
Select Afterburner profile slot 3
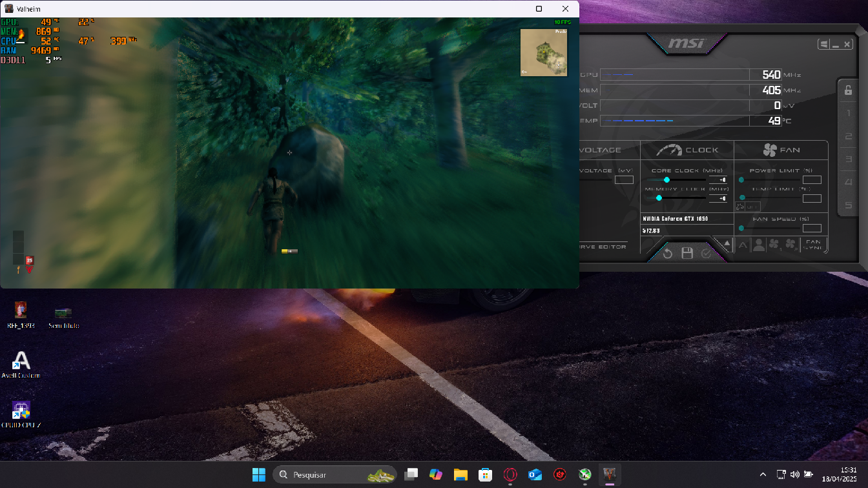pos(849,159)
